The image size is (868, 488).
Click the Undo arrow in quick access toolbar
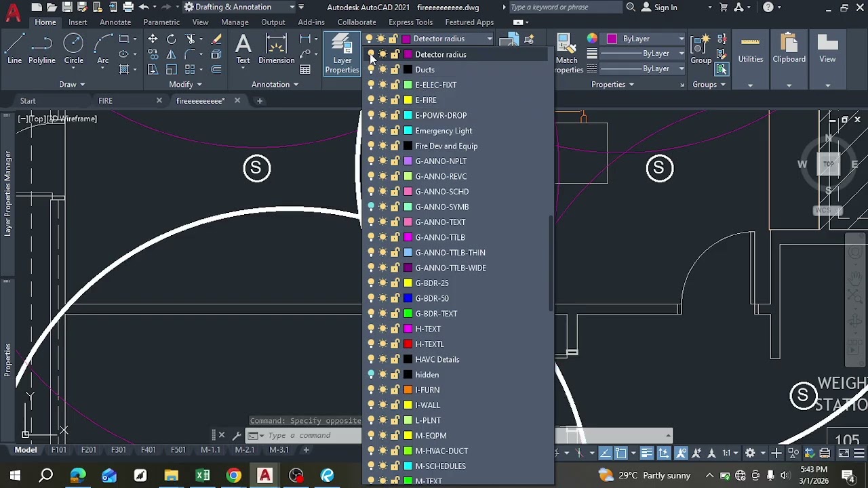click(143, 7)
